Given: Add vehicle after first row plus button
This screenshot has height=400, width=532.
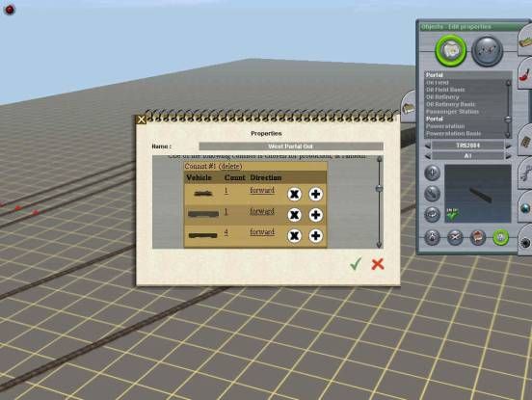Looking at the screenshot, I should coord(315,194).
